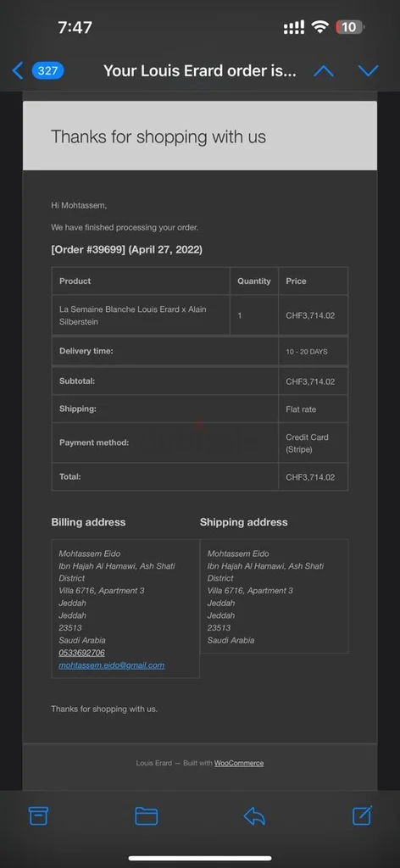The width and height of the screenshot is (400, 868).
Task: Go to previous message with up arrow
Action: pos(324,71)
